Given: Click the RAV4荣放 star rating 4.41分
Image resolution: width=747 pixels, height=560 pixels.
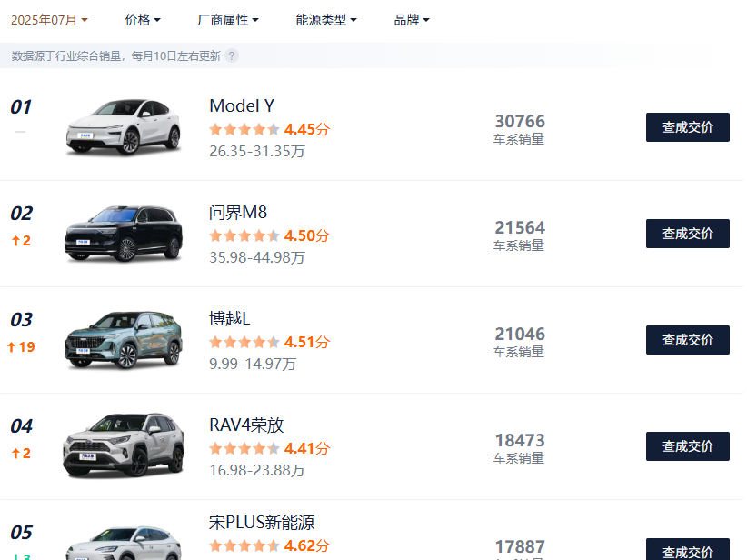Looking at the screenshot, I should [x=270, y=448].
